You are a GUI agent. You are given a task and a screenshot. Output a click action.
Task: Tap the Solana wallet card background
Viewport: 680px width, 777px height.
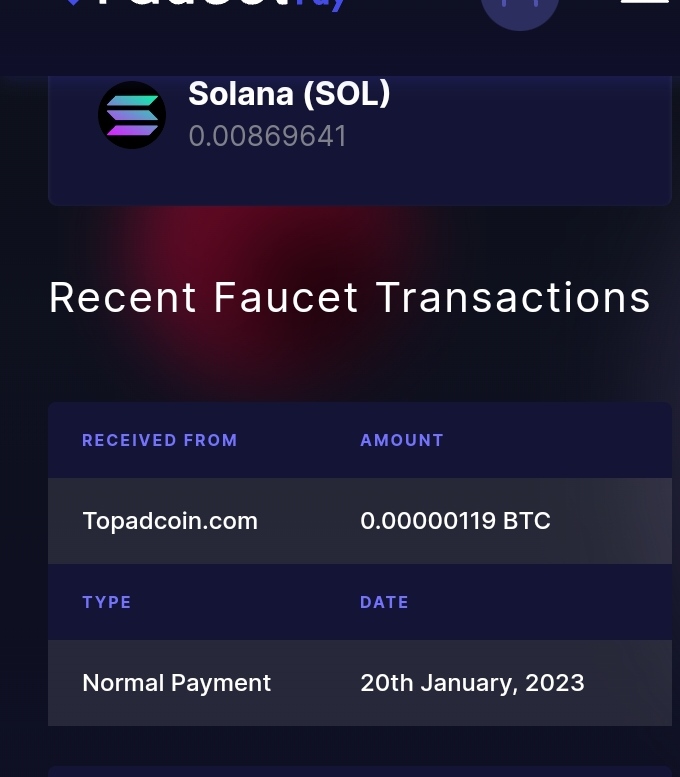(x=360, y=141)
